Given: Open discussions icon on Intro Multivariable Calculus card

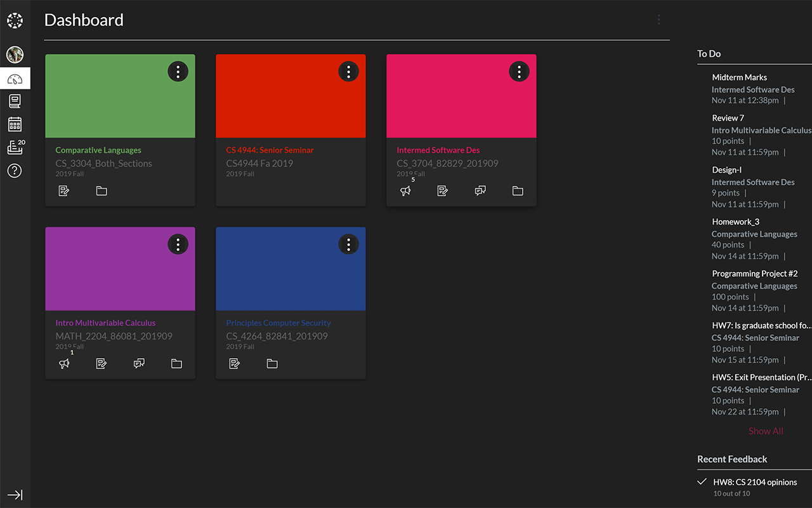Looking at the screenshot, I should [139, 363].
